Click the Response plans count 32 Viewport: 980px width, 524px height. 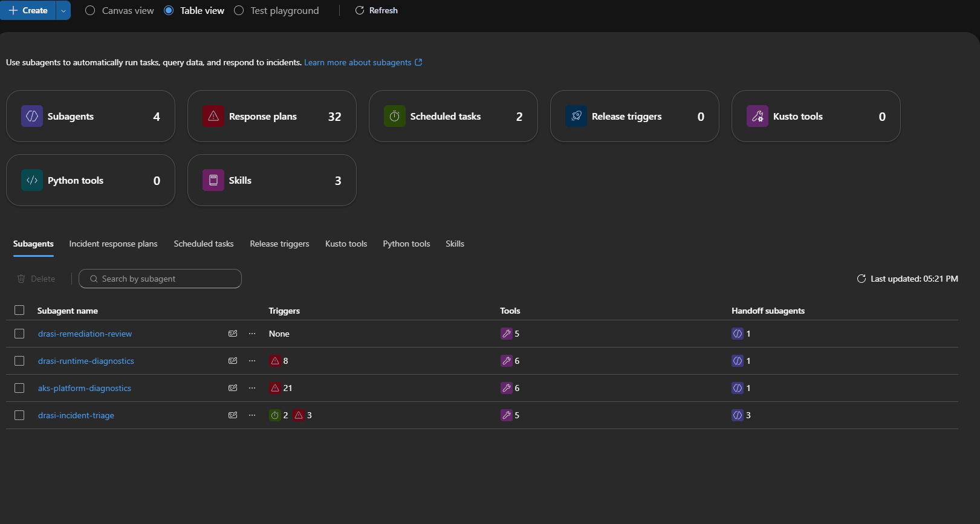point(335,117)
